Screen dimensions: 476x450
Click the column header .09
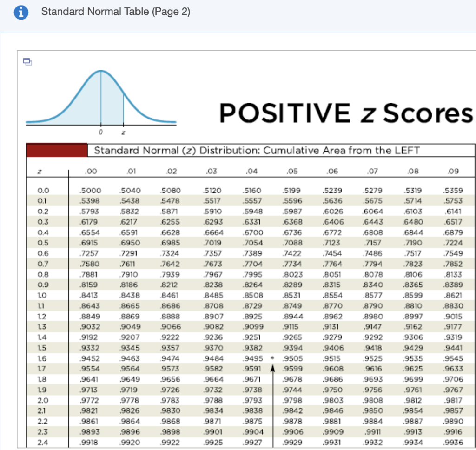(x=453, y=171)
